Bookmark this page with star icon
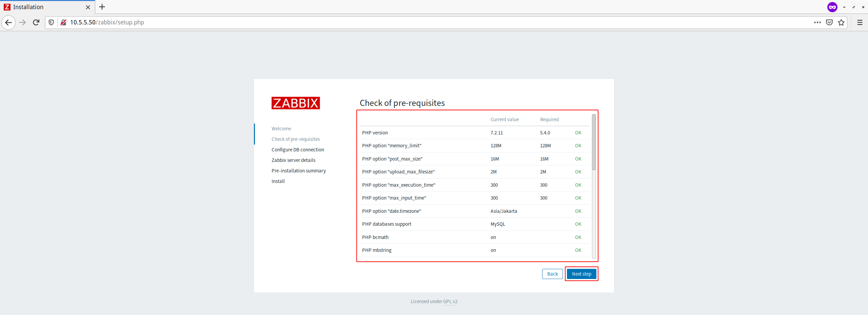The height and width of the screenshot is (315, 868). click(841, 22)
